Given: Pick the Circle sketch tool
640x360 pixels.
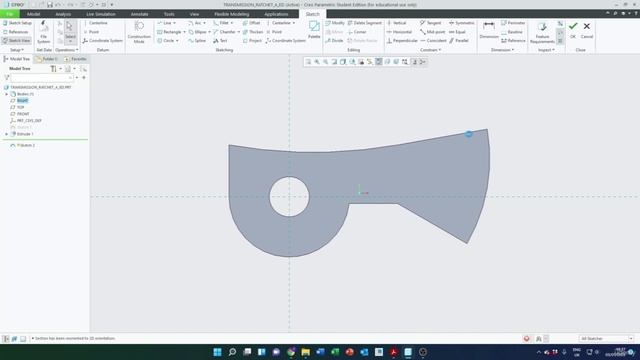Looking at the screenshot, I should [x=165, y=41].
